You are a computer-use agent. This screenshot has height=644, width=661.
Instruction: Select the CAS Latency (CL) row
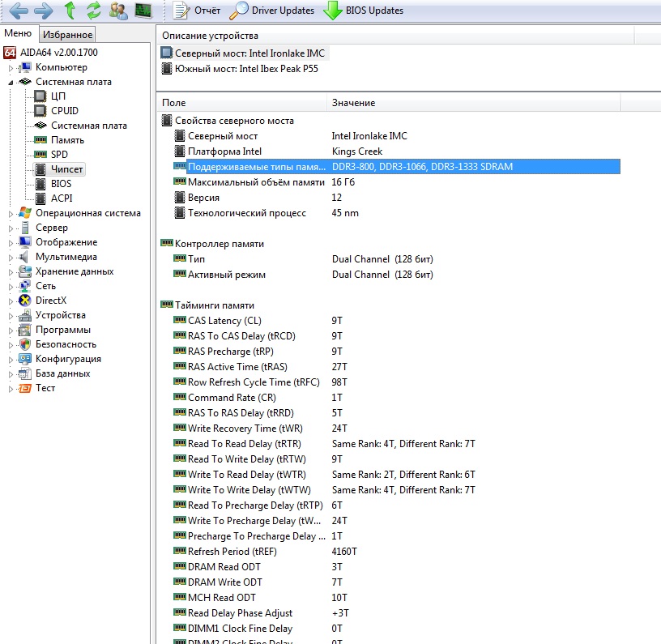224,321
